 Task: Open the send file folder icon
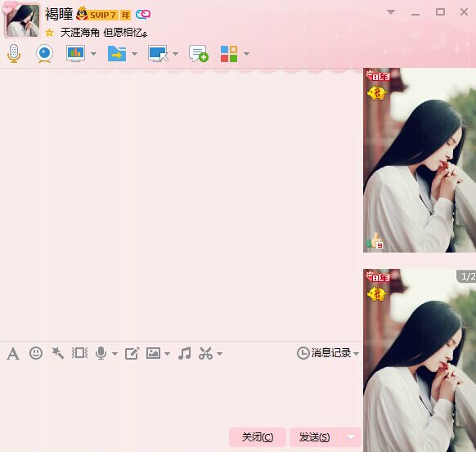click(117, 54)
